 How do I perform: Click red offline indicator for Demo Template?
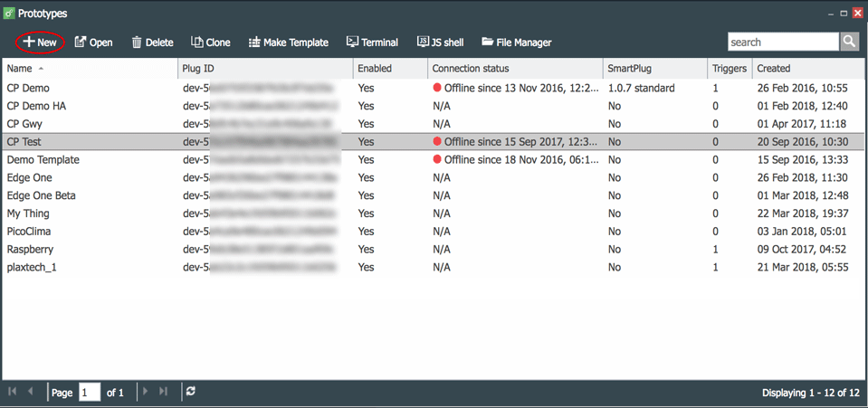point(437,159)
